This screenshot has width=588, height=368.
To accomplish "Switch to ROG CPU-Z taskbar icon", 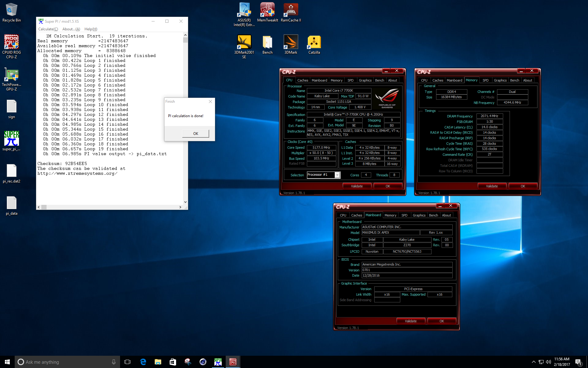I will 233,362.
